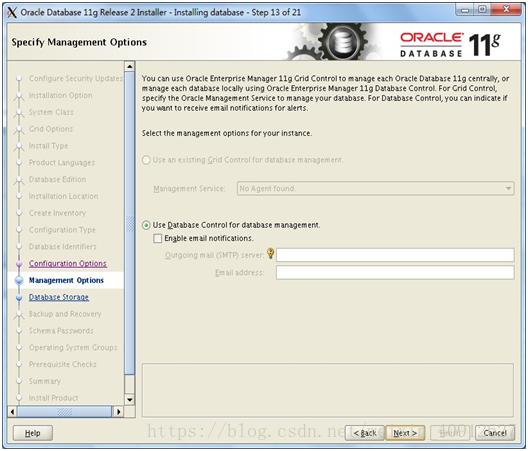Go to the Configuration Options step link
528x451 pixels.
pyautogui.click(x=68, y=263)
